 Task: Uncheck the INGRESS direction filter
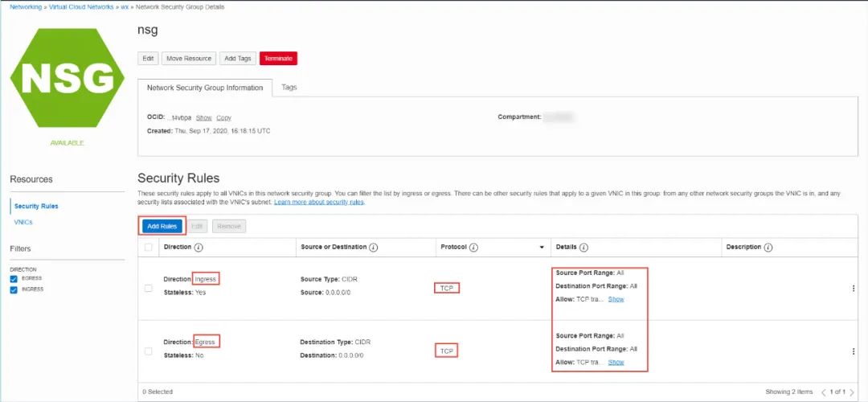pyautogui.click(x=14, y=289)
